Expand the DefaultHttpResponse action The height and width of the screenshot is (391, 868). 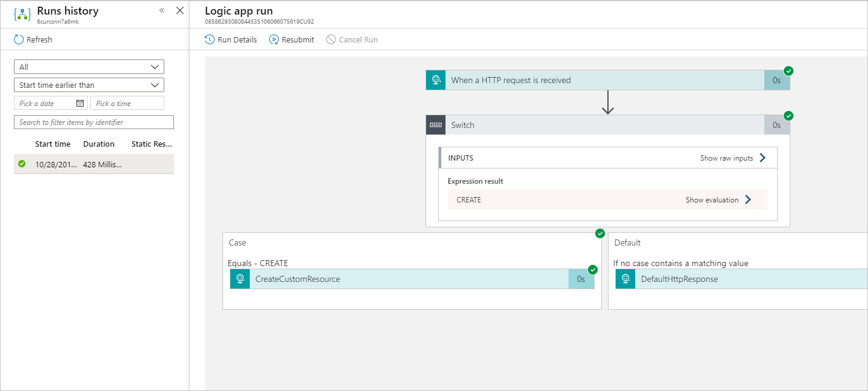(x=741, y=279)
